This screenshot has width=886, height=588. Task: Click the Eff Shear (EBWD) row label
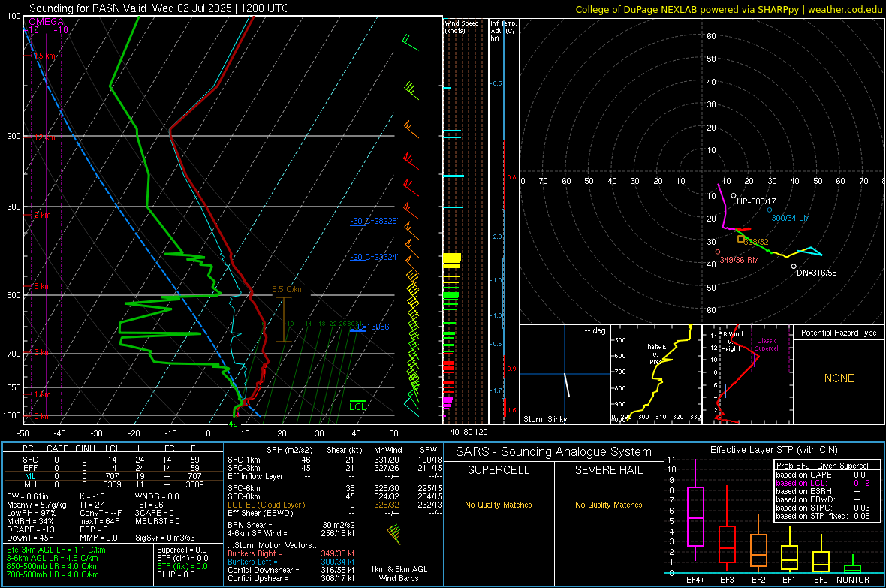(x=261, y=513)
